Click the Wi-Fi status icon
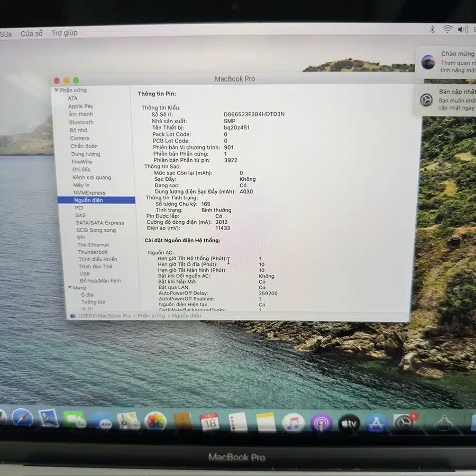 (448, 30)
